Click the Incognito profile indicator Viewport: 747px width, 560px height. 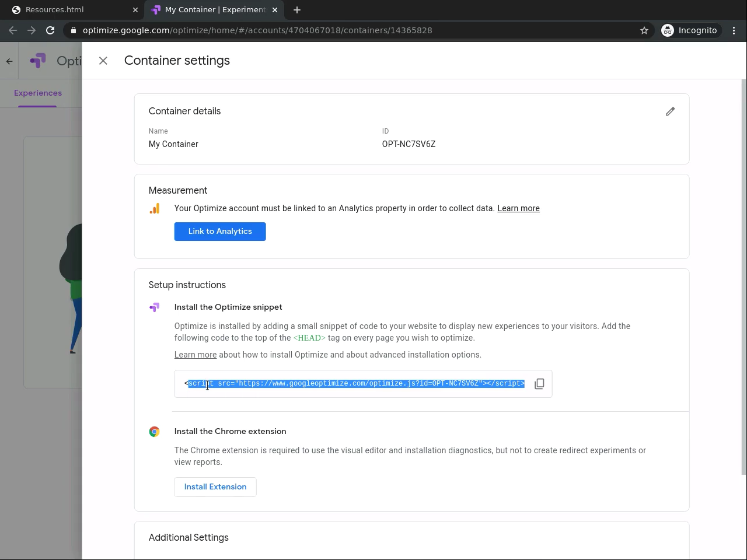click(x=689, y=30)
